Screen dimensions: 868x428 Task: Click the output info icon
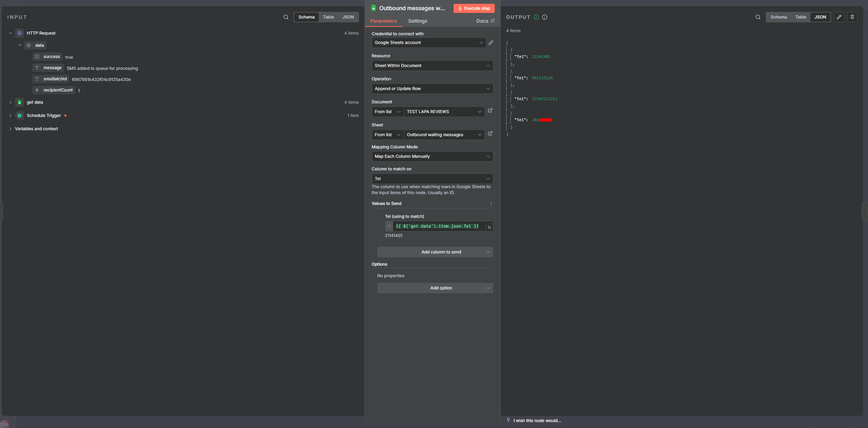point(544,17)
